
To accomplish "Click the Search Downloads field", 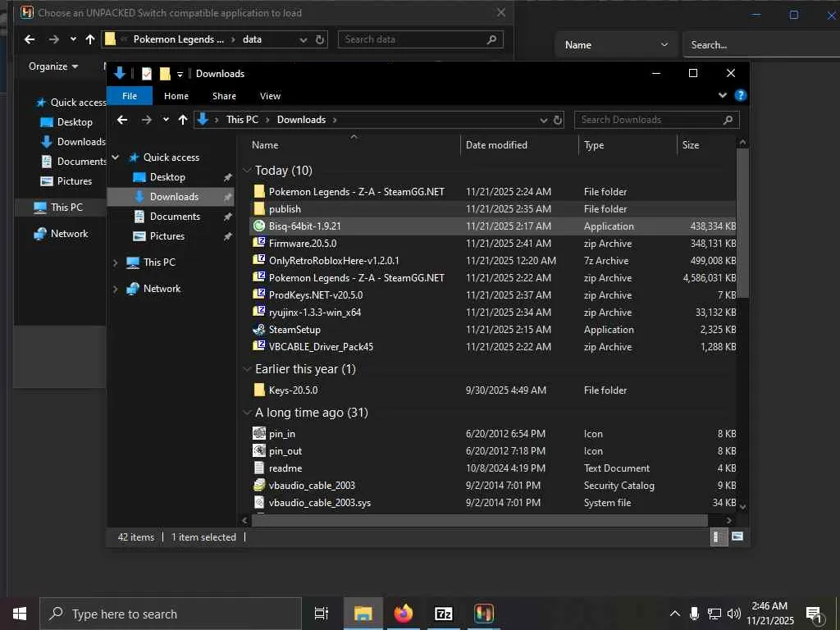I will pos(657,120).
